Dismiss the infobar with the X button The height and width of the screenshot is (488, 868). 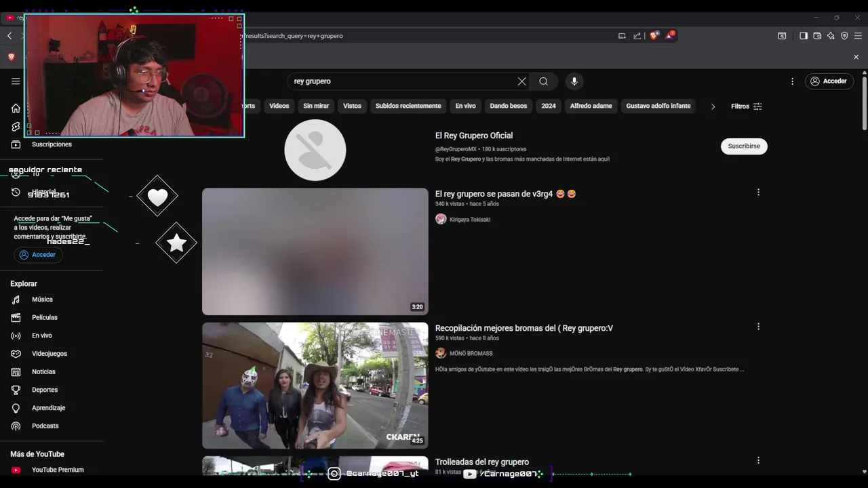pos(856,57)
